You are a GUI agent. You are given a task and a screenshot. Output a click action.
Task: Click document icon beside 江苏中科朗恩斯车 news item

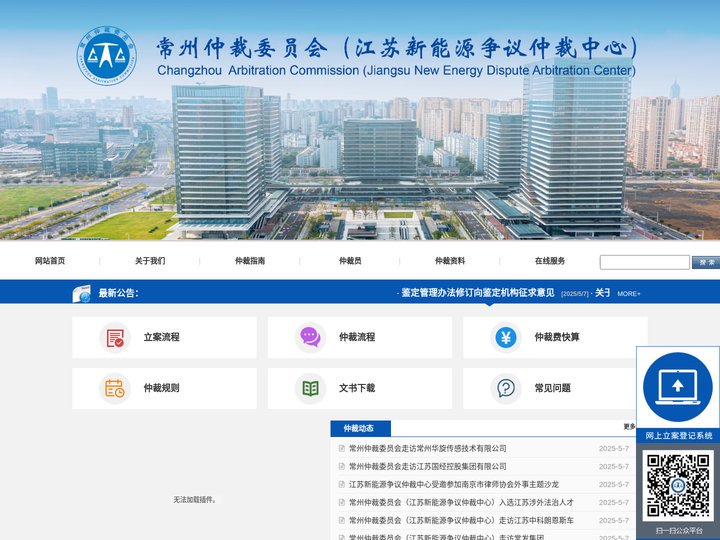(342, 520)
